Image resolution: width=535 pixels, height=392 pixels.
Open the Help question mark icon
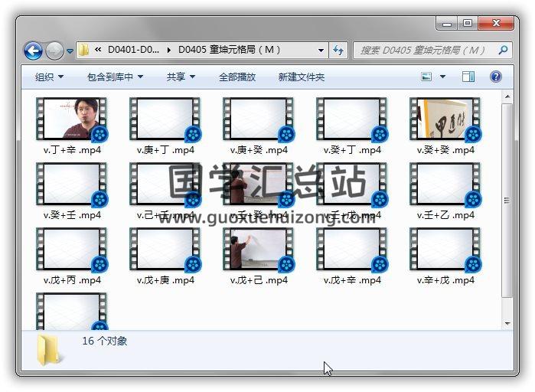495,77
